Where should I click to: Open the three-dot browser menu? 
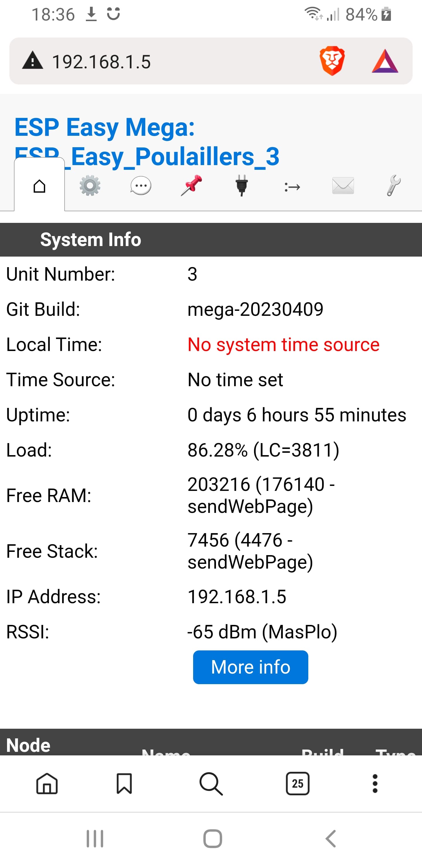pos(375,784)
